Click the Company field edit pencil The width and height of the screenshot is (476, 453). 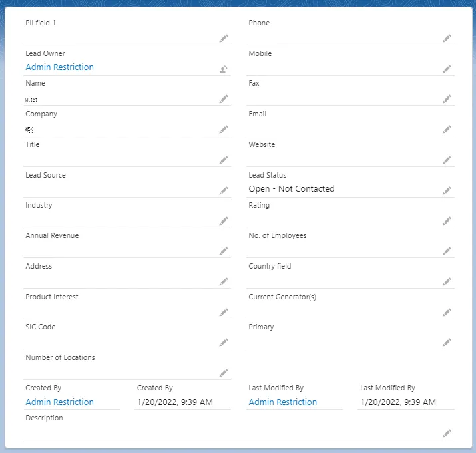tap(224, 130)
